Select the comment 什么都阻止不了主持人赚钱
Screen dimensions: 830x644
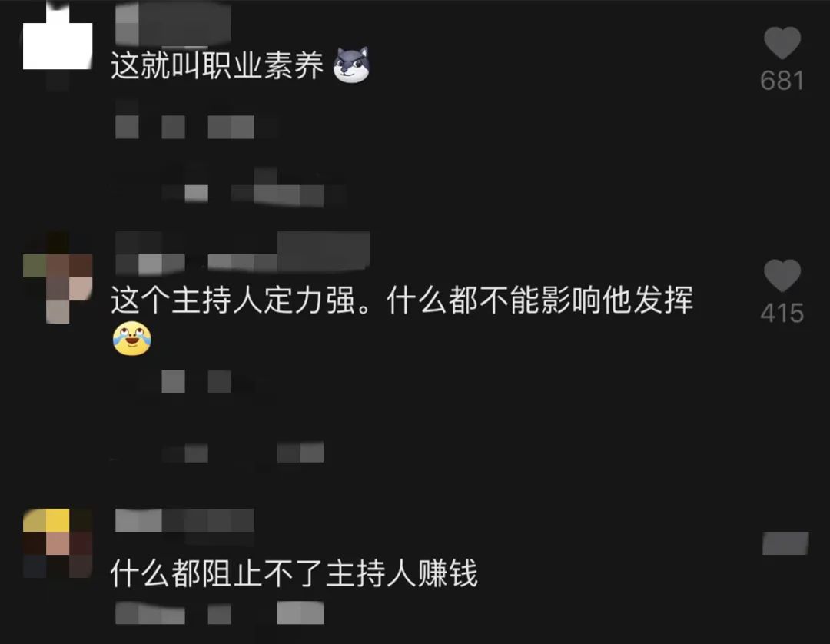tap(294, 573)
